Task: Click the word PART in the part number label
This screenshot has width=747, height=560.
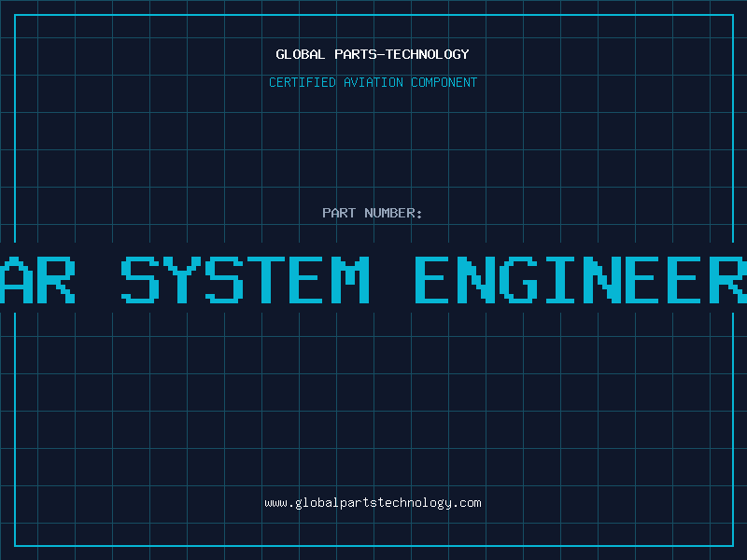Action: click(338, 213)
